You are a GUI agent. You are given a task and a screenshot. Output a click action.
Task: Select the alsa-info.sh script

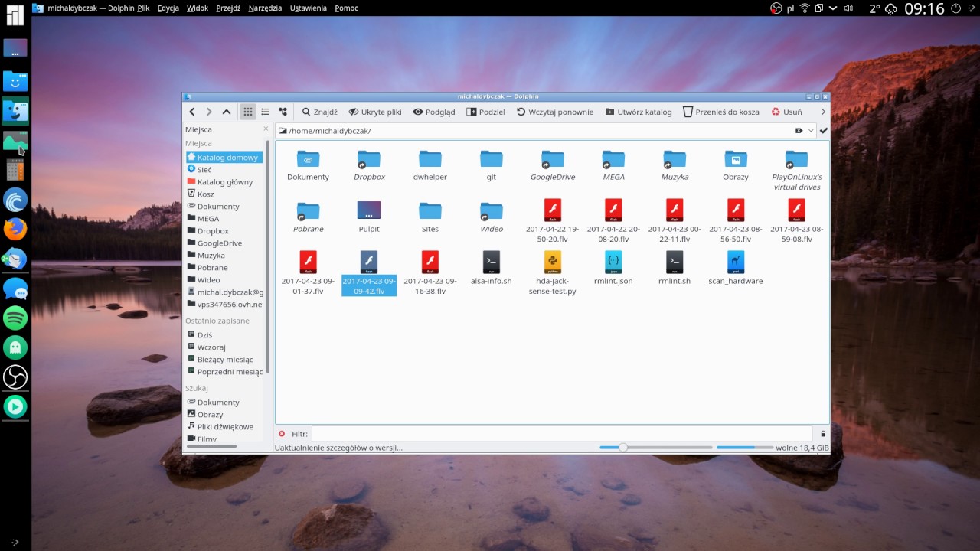[x=492, y=269]
